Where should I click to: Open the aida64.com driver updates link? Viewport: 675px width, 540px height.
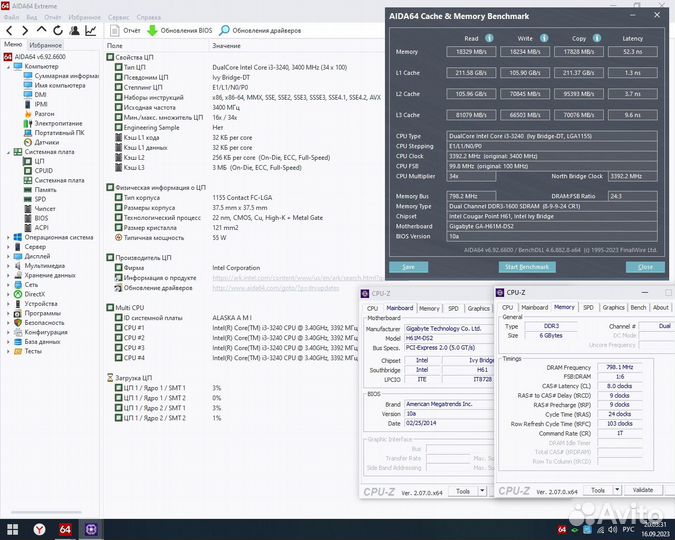pyautogui.click(x=276, y=288)
